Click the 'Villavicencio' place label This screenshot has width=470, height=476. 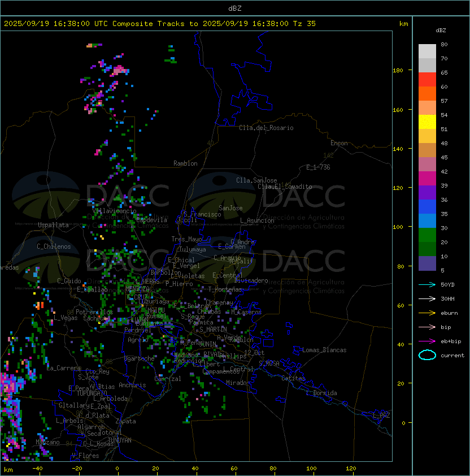tap(114, 211)
